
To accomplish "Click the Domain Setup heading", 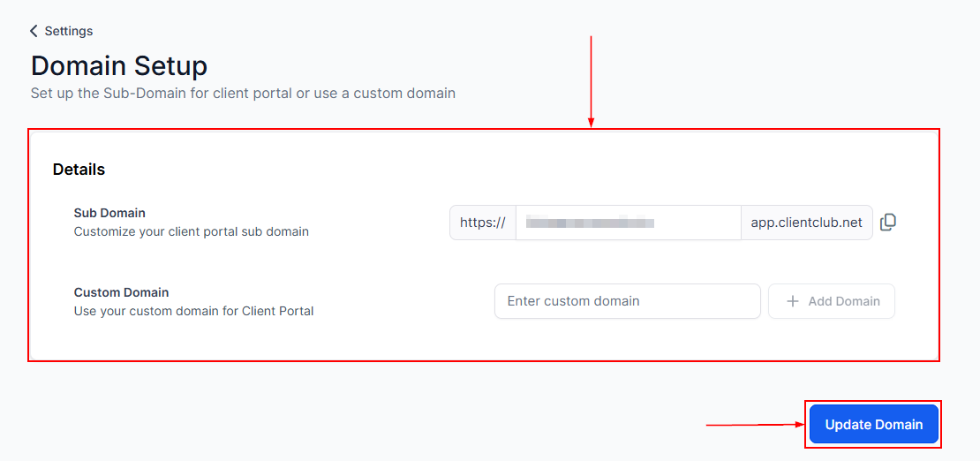I will click(x=119, y=66).
